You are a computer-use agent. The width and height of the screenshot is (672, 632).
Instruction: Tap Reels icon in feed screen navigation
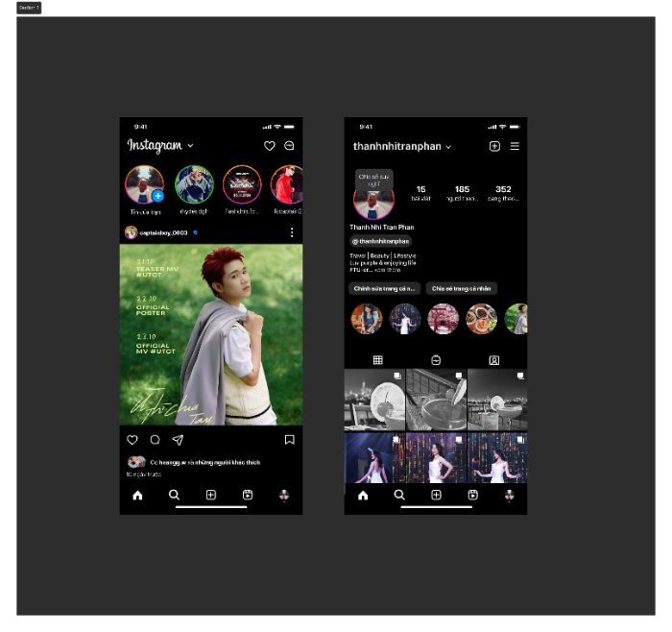click(x=248, y=496)
